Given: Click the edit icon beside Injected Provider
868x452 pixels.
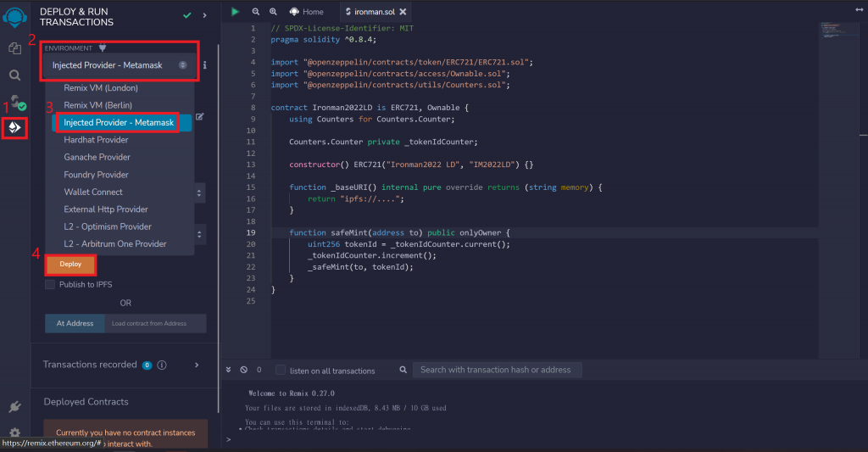Looking at the screenshot, I should pyautogui.click(x=200, y=116).
